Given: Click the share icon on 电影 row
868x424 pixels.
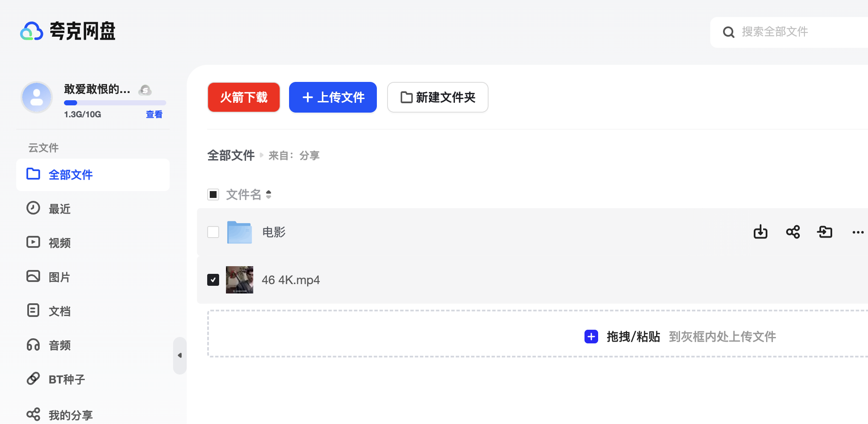Looking at the screenshot, I should (x=793, y=232).
